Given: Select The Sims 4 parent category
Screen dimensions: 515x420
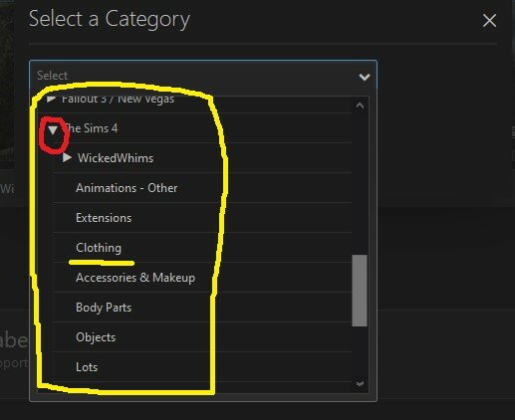Looking at the screenshot, I should pyautogui.click(x=91, y=128).
